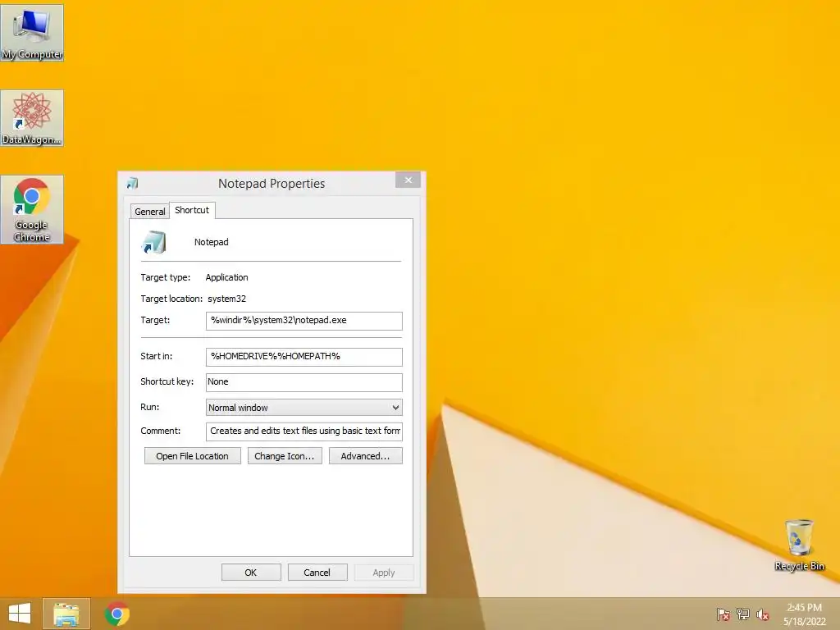Switch to the General tab
The height and width of the screenshot is (630, 840).
[150, 211]
